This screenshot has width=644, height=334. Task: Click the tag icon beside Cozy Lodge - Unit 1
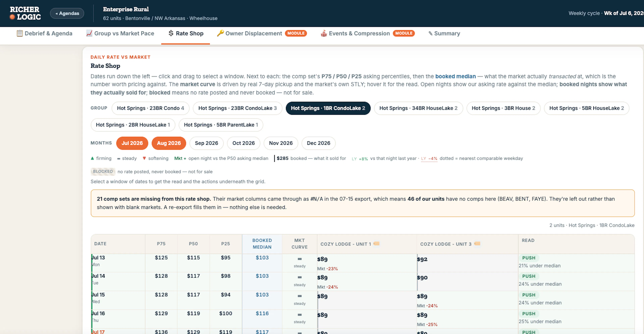[377, 243]
